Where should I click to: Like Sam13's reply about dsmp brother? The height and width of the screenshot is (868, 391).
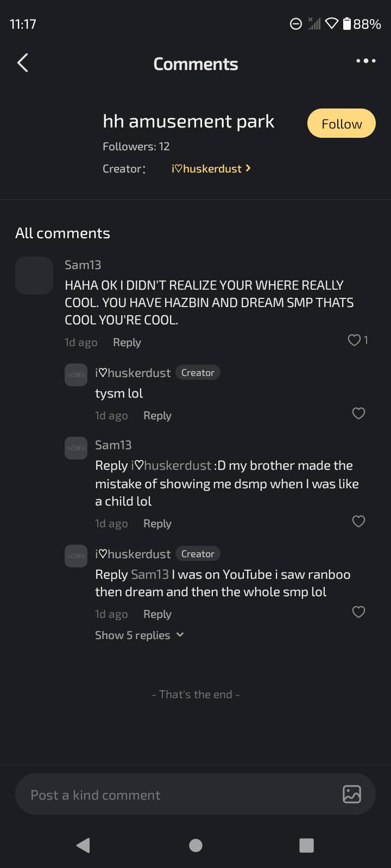[358, 521]
